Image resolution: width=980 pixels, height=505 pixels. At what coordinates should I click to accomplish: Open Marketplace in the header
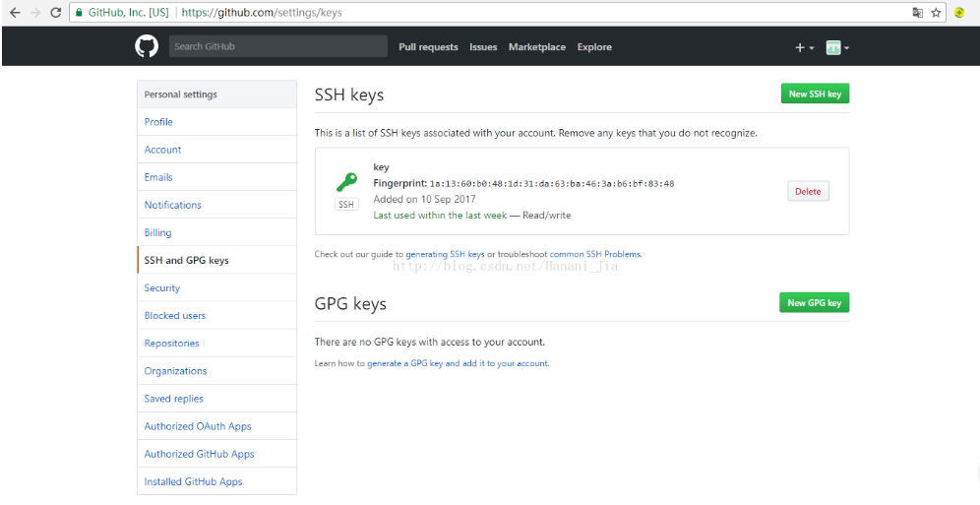pos(537,47)
